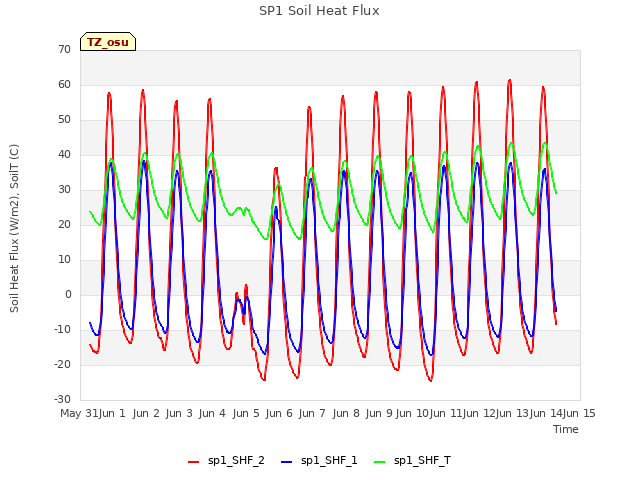
Task: Click the Jun 6 x-axis tick label
Action: (x=279, y=413)
